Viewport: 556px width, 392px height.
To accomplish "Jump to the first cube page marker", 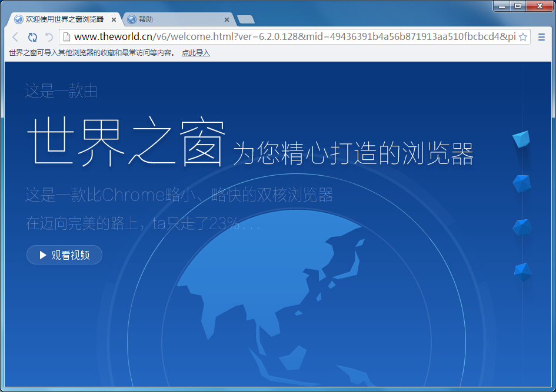I will pos(521,139).
